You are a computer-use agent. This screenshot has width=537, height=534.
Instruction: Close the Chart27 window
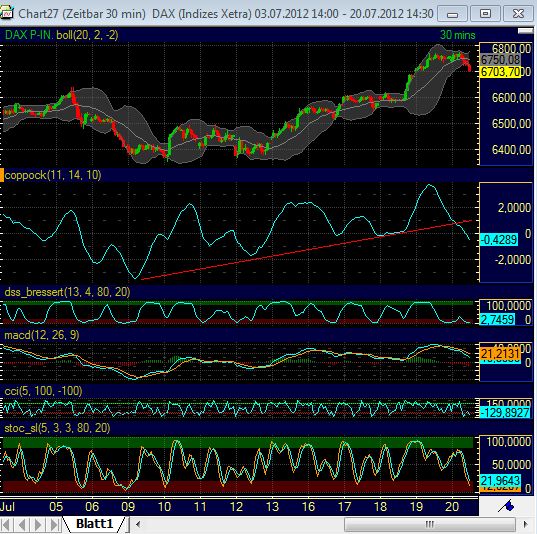click(x=518, y=14)
